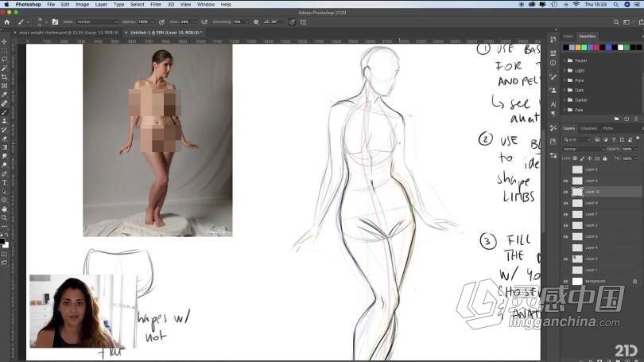Expand the Pastel swatch folder
This screenshot has height=362, width=644.
coord(564,60)
